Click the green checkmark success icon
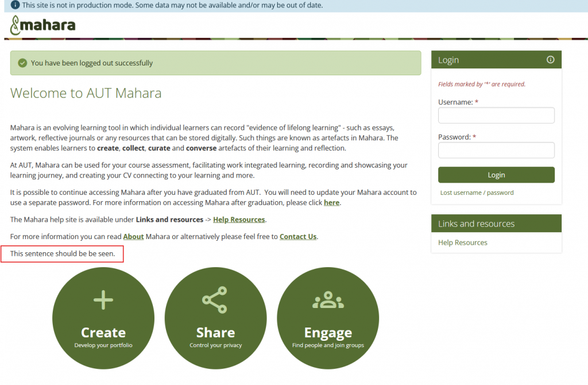Image resolution: width=588 pixels, height=385 pixels. tap(22, 63)
